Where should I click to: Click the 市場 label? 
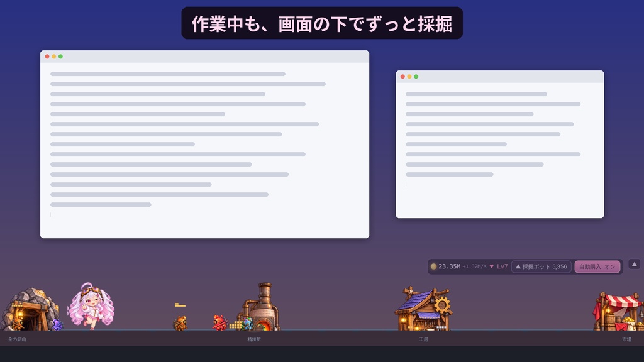click(627, 339)
